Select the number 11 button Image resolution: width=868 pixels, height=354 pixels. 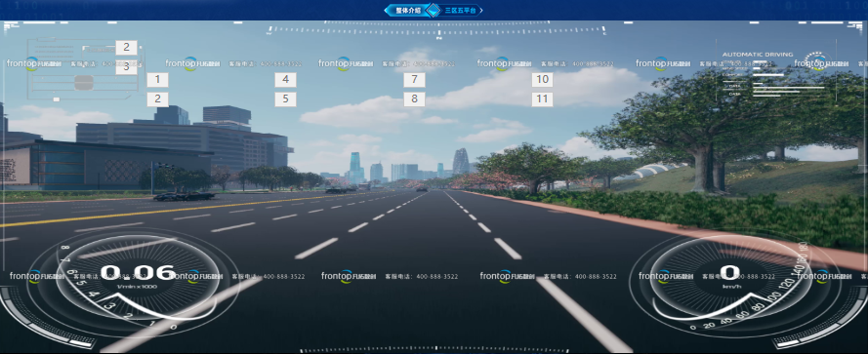click(x=543, y=99)
